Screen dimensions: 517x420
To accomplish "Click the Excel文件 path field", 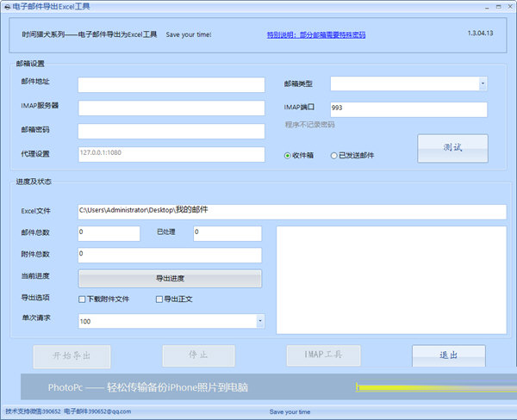I will click(x=291, y=212).
